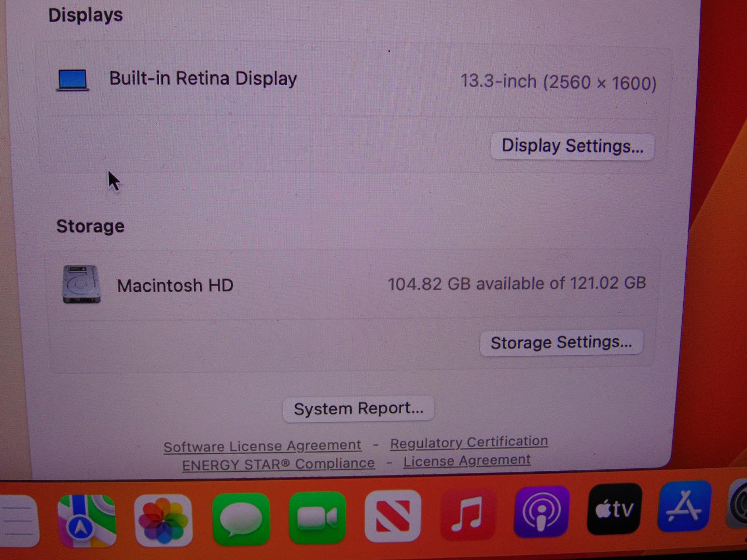Click the "13.3-inch (2560 × 1600)" value
The image size is (747, 560).
pyautogui.click(x=558, y=82)
